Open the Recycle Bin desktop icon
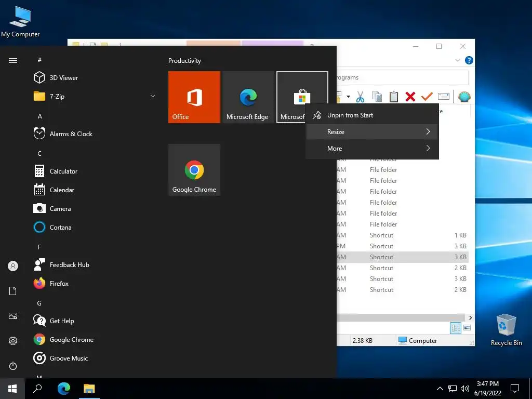This screenshot has height=399, width=532. click(x=506, y=330)
